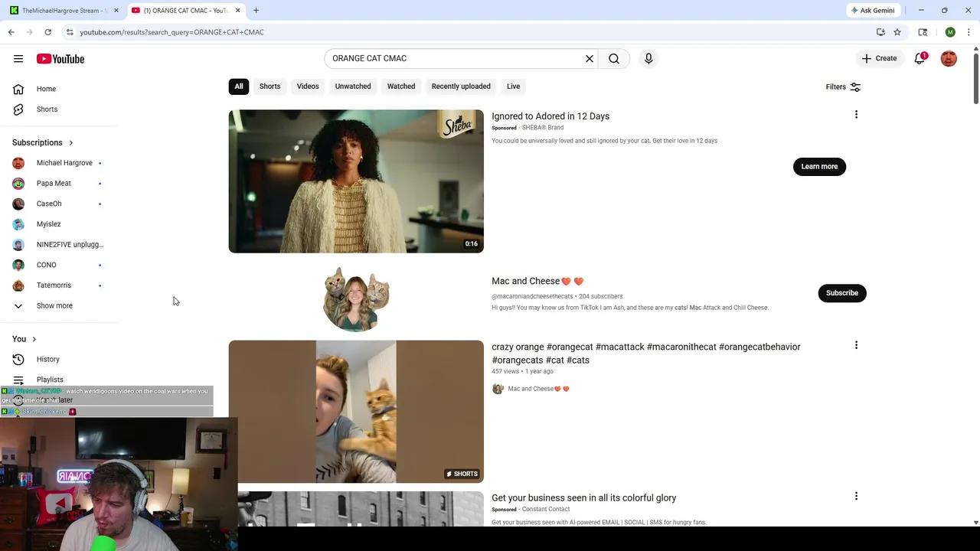
Task: Go to the YouTube logo home link
Action: coord(60,59)
